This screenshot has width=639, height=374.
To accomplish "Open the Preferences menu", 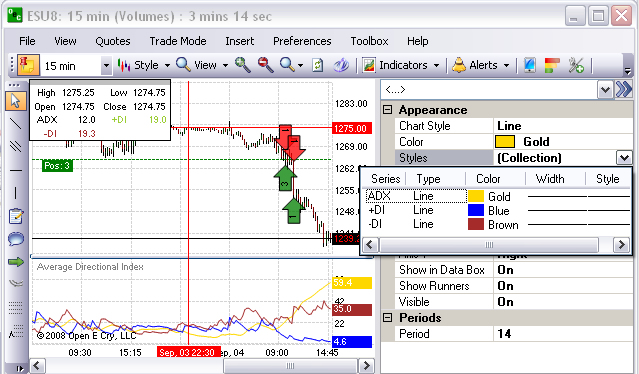I will click(302, 41).
